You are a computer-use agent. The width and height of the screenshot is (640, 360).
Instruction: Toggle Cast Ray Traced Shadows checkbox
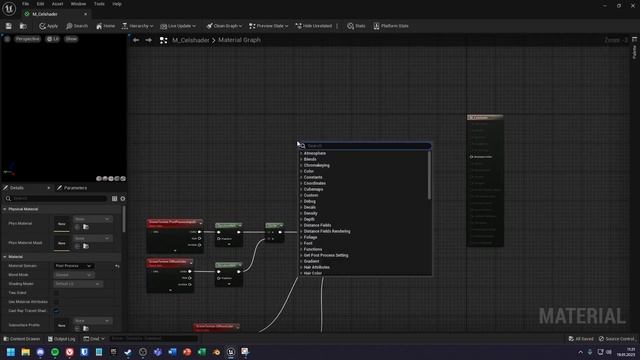(x=56, y=311)
